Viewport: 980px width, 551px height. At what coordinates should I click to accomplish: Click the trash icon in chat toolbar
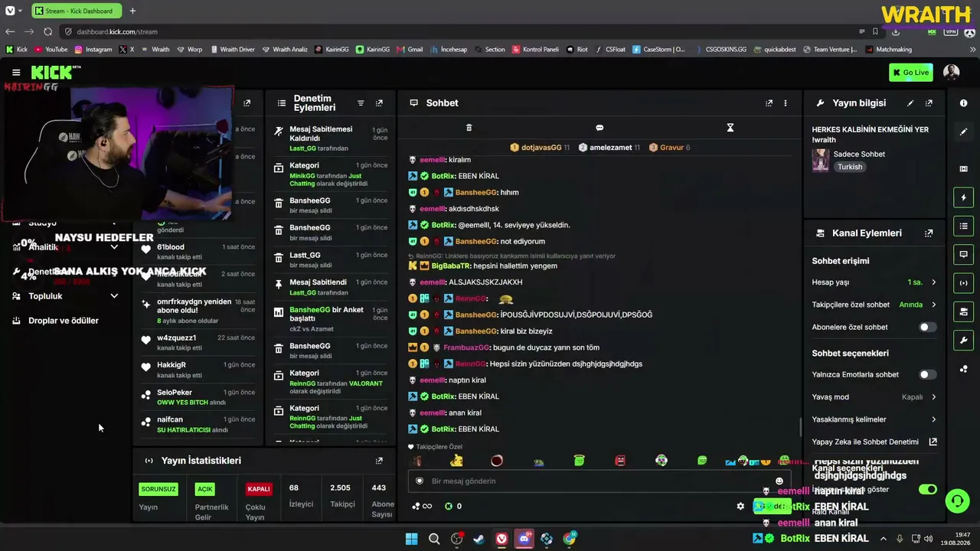[469, 128]
